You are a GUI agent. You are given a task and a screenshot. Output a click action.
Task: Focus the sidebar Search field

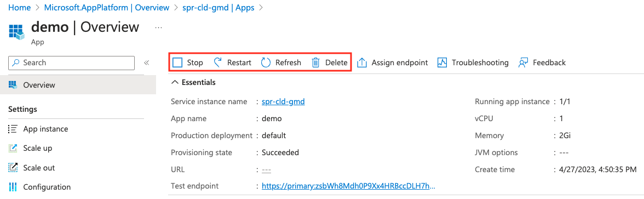click(x=71, y=63)
